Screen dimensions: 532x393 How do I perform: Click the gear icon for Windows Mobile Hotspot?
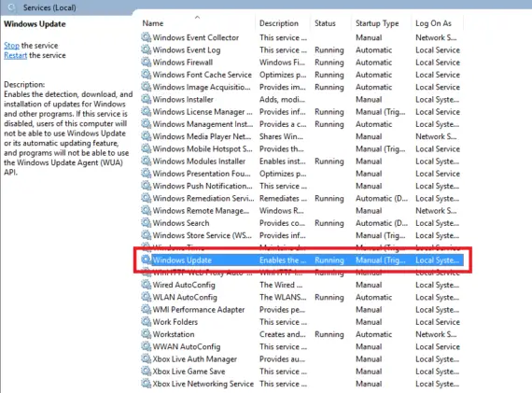click(146, 148)
